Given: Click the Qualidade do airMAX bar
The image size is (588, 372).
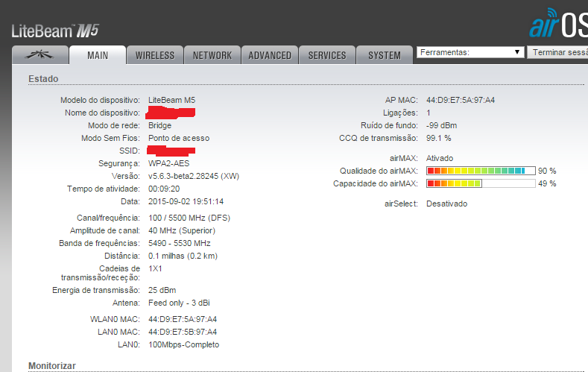Looking at the screenshot, I should pos(481,171).
